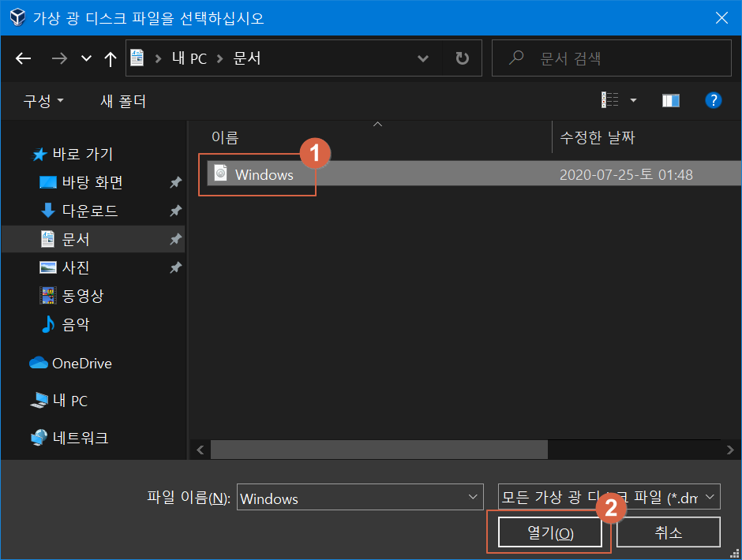Click the horizontal scrollbar thumb
The height and width of the screenshot is (560, 742).
pos(379,450)
